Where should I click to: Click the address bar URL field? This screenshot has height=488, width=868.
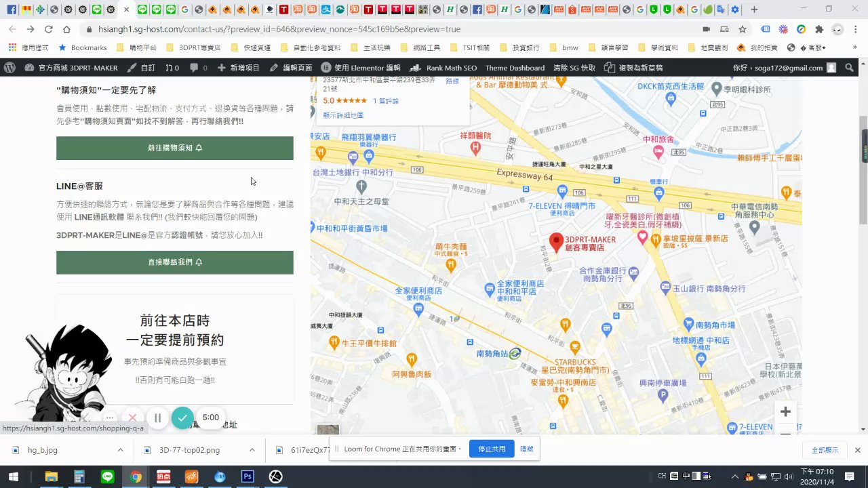click(393, 29)
